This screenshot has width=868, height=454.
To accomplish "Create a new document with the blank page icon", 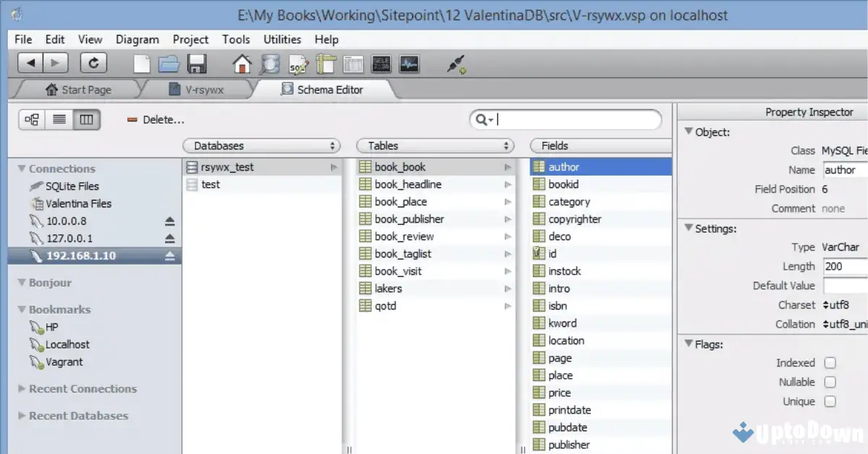I will pos(142,64).
